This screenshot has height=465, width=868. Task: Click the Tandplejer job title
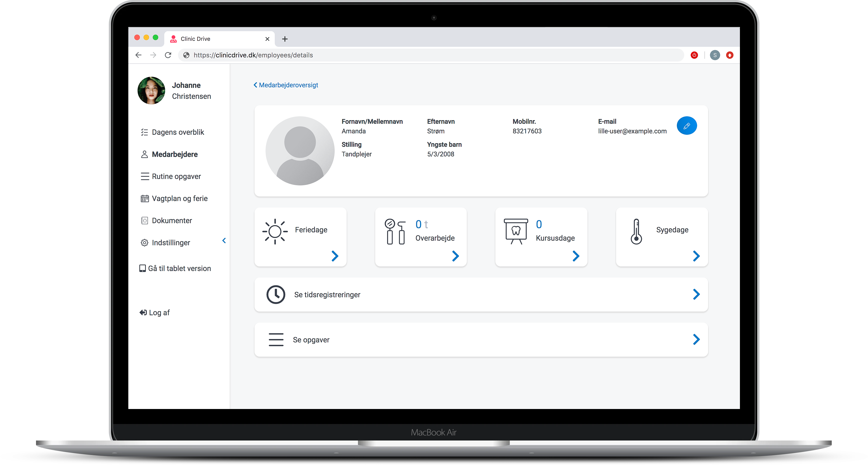point(356,154)
